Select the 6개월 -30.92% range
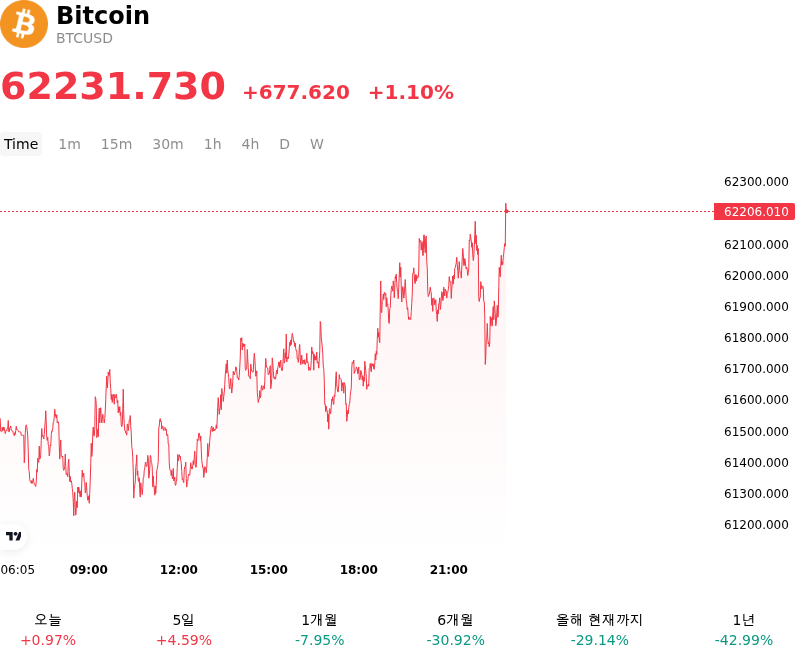 pos(455,630)
